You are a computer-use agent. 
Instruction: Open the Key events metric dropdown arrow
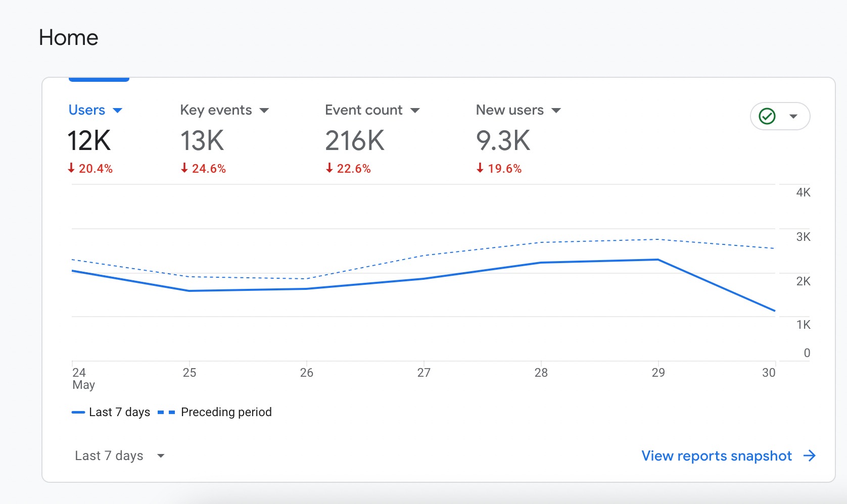tap(264, 111)
